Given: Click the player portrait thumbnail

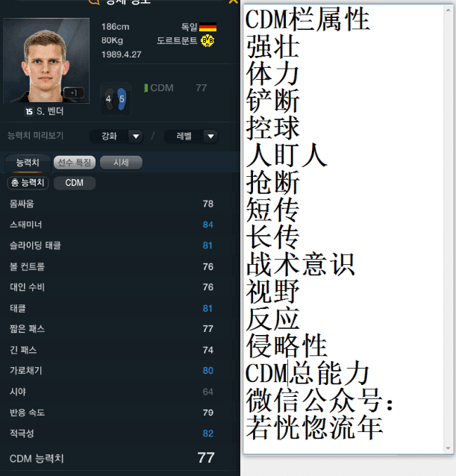Looking at the screenshot, I should (46, 60).
